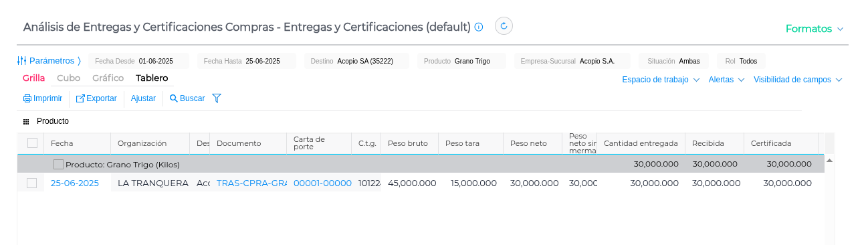
Task: Click the grip dots beside Producto grouping
Action: pos(26,122)
